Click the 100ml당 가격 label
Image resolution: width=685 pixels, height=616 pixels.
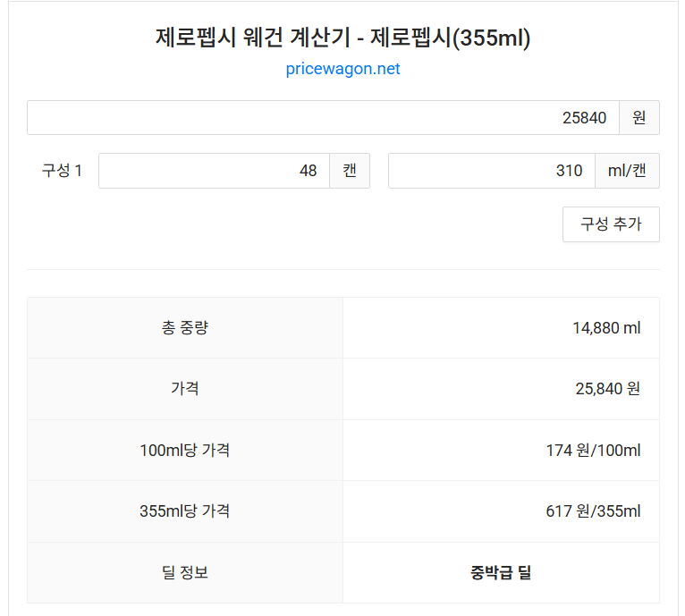185,450
